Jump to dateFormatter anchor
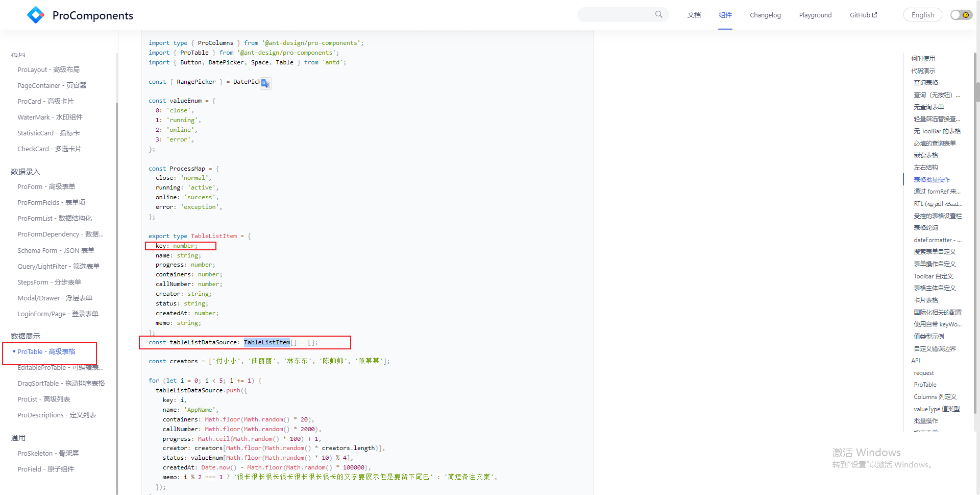The width and height of the screenshot is (980, 495). pyautogui.click(x=938, y=240)
